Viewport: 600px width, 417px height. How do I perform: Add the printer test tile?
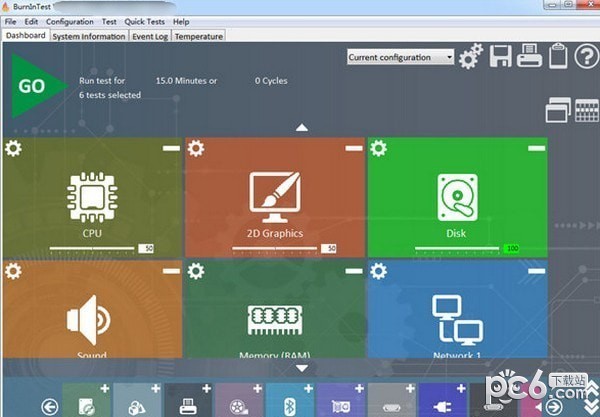pos(188,400)
